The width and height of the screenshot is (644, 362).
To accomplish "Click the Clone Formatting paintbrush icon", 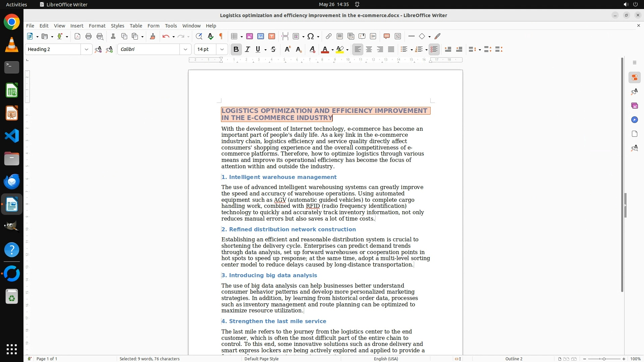I will tap(153, 36).
